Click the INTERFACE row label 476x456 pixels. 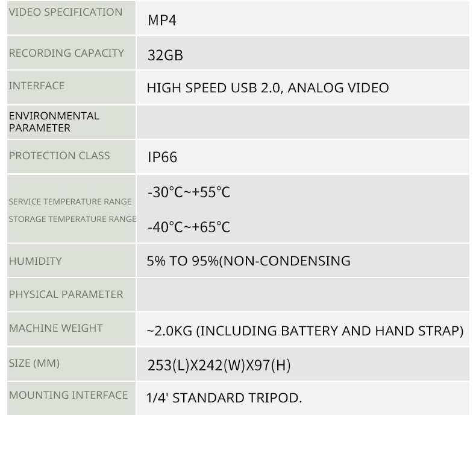coord(37,86)
